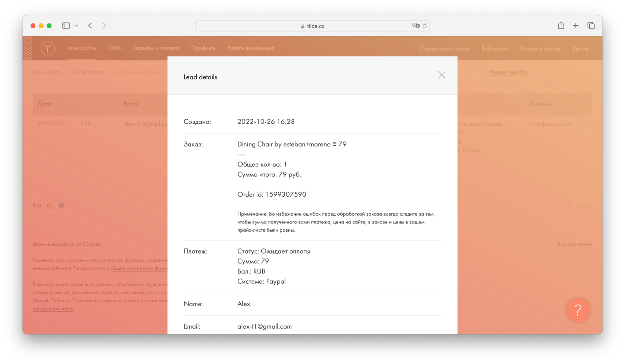The image size is (625, 364).
Task: Click the Статус: Ожидает оплаты text
Action: click(x=274, y=251)
